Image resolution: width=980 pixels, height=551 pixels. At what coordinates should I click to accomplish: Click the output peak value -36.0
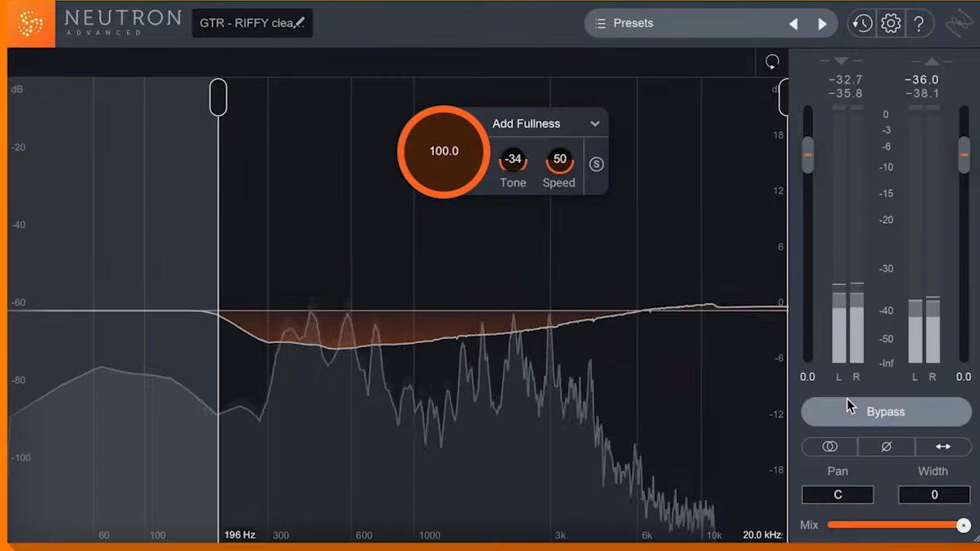pyautogui.click(x=922, y=79)
